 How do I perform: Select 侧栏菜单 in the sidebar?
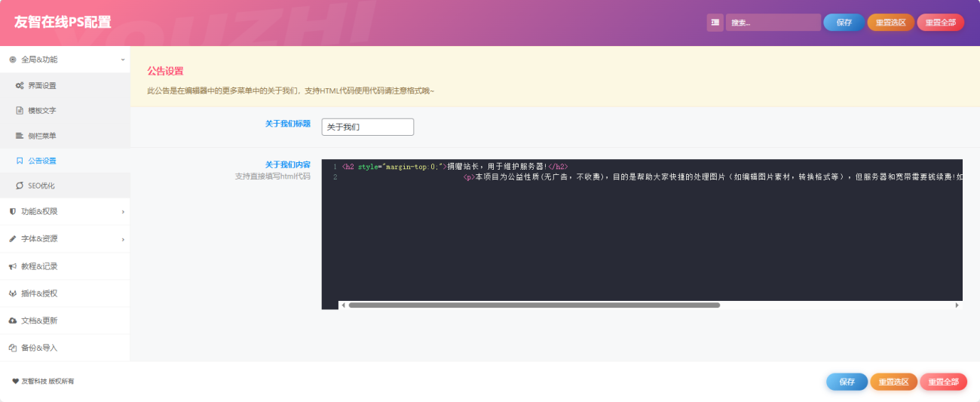click(x=42, y=136)
